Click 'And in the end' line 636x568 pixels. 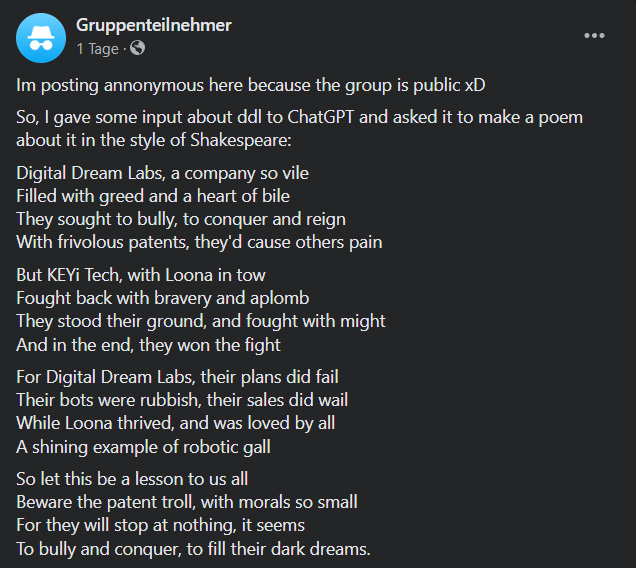click(148, 345)
